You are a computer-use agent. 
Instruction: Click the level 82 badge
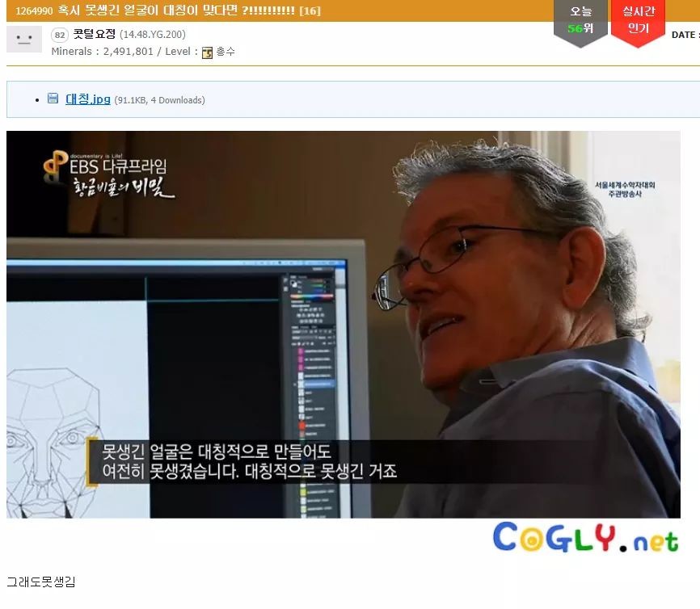tap(59, 35)
